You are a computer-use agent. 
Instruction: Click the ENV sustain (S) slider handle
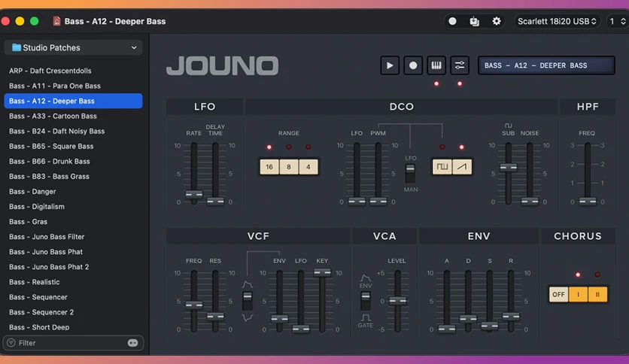(489, 326)
